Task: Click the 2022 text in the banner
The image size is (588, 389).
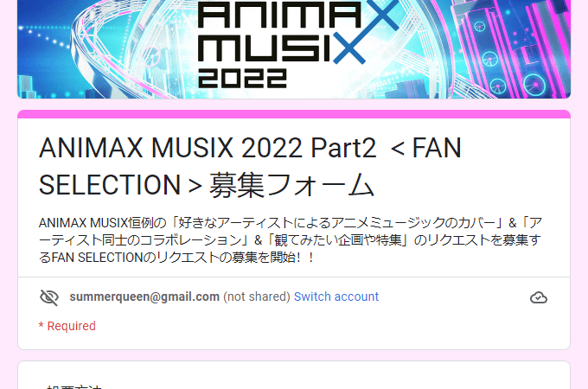Action: 242,79
